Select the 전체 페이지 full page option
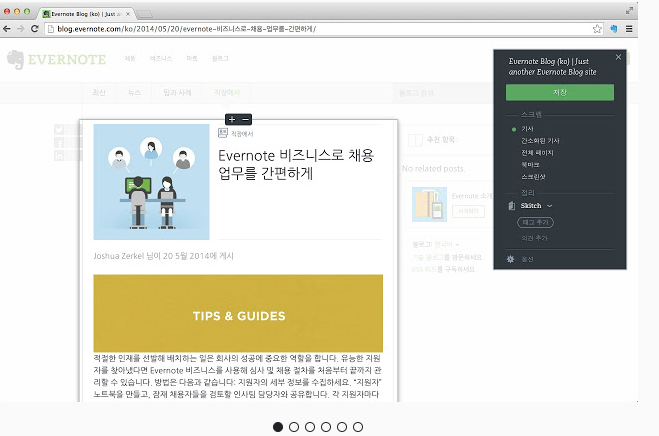The height and width of the screenshot is (436, 659). click(x=537, y=153)
